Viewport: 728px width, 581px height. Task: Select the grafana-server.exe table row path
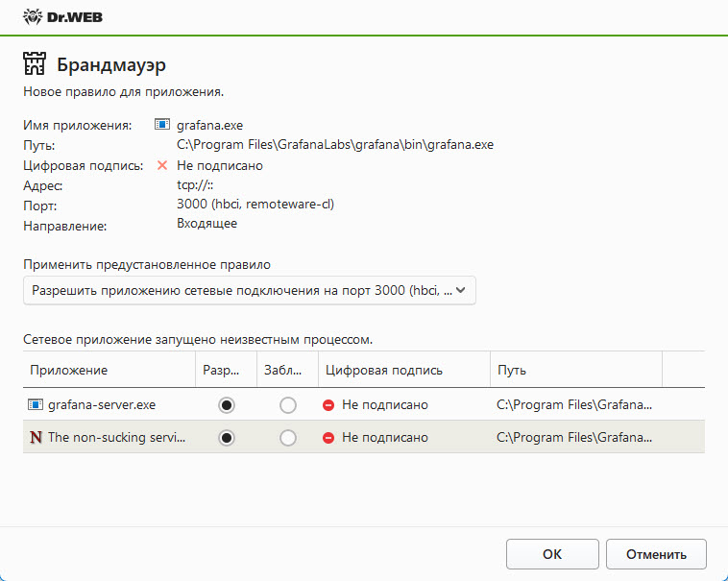[x=573, y=405]
